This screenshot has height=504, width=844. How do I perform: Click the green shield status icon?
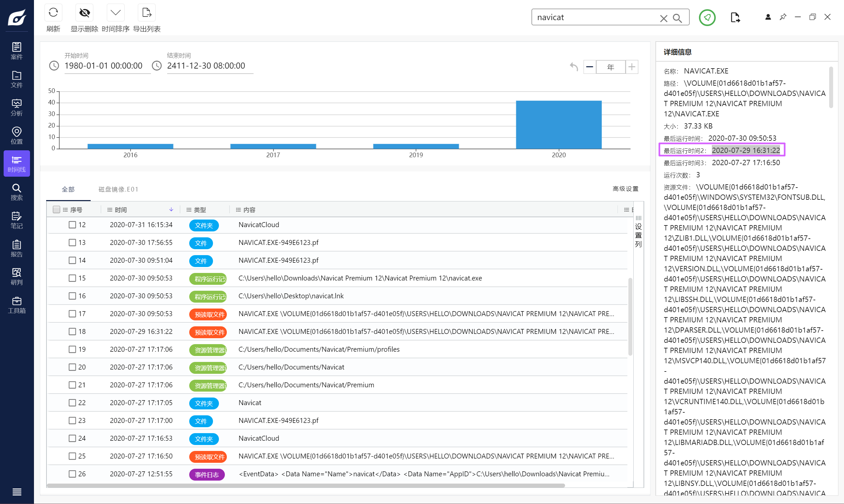707,17
